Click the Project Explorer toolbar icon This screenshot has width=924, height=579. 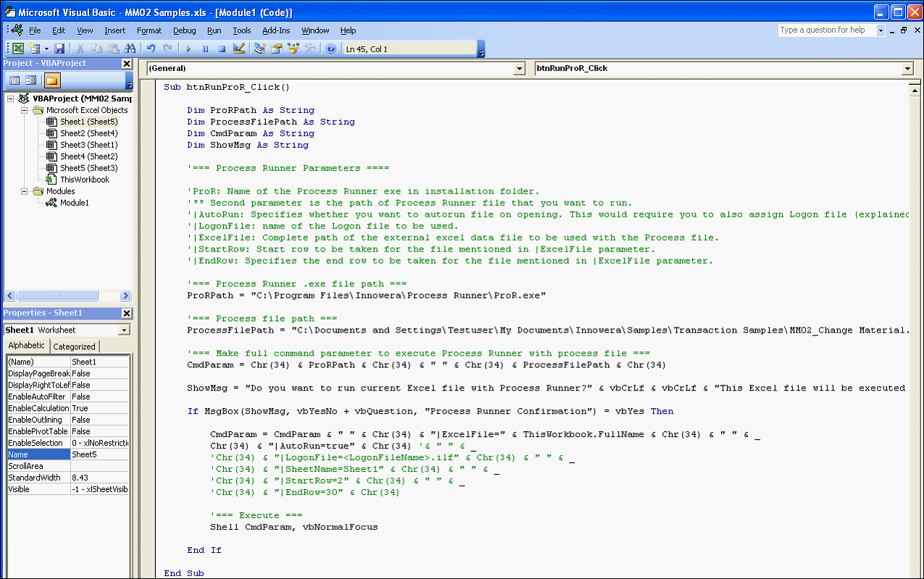pyautogui.click(x=259, y=49)
